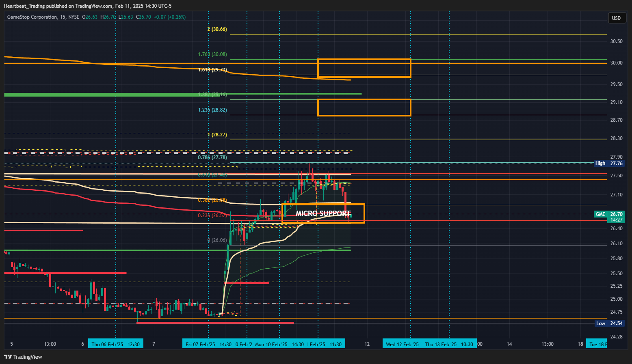This screenshot has height=364, width=632.
Task: Click the Low 24.54 price label
Action: coord(609,323)
